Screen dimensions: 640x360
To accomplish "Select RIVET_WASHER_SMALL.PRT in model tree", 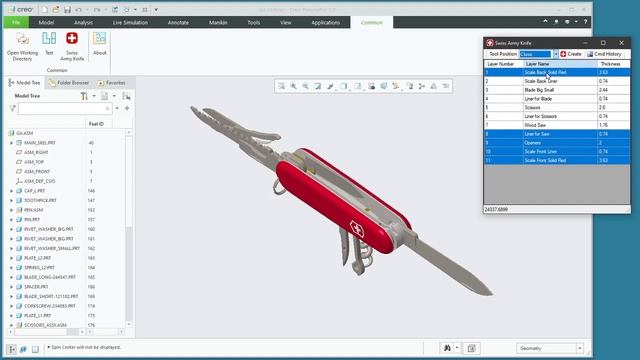I will [52, 248].
